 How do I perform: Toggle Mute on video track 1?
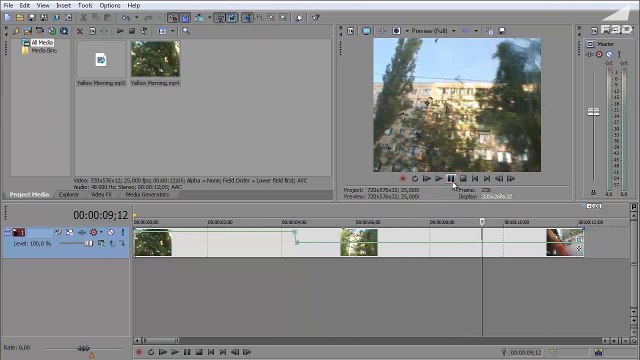(111, 232)
